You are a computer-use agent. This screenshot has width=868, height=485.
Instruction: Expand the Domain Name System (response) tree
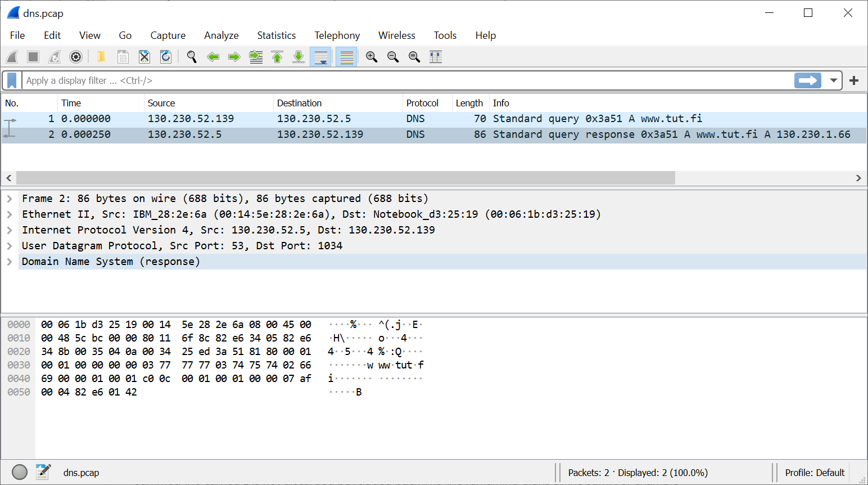[x=10, y=261]
